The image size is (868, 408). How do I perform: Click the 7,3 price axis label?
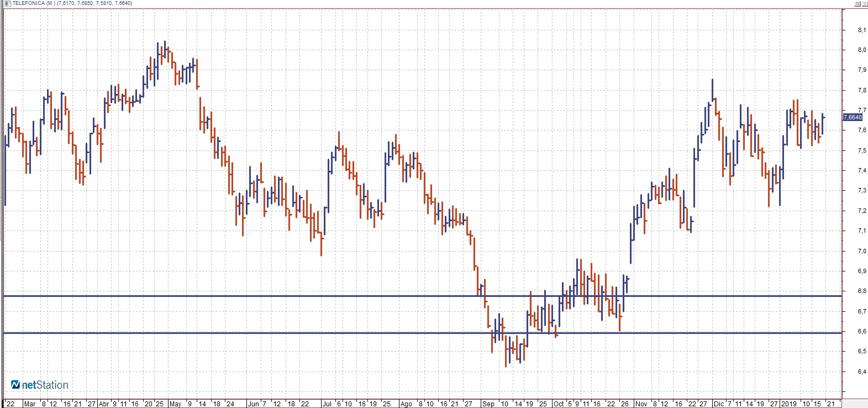pyautogui.click(x=861, y=190)
